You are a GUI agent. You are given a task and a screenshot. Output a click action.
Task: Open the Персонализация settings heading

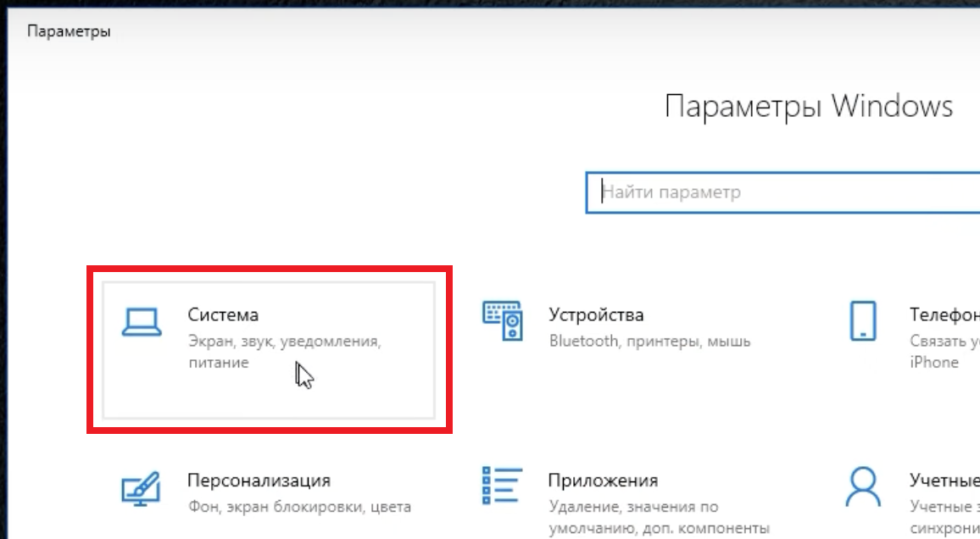pos(259,481)
